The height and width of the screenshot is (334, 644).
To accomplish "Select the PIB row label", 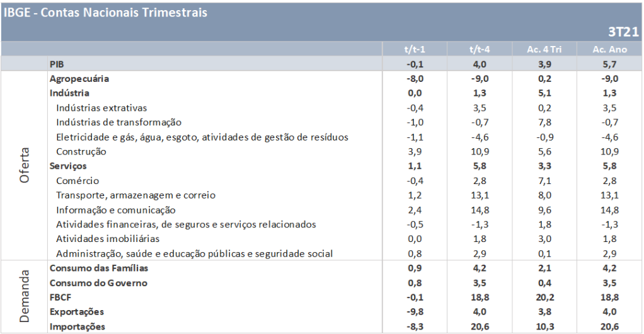I will coord(57,64).
